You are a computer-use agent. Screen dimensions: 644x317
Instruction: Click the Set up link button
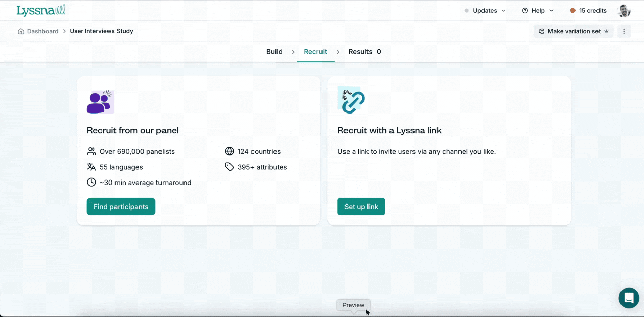pyautogui.click(x=361, y=207)
